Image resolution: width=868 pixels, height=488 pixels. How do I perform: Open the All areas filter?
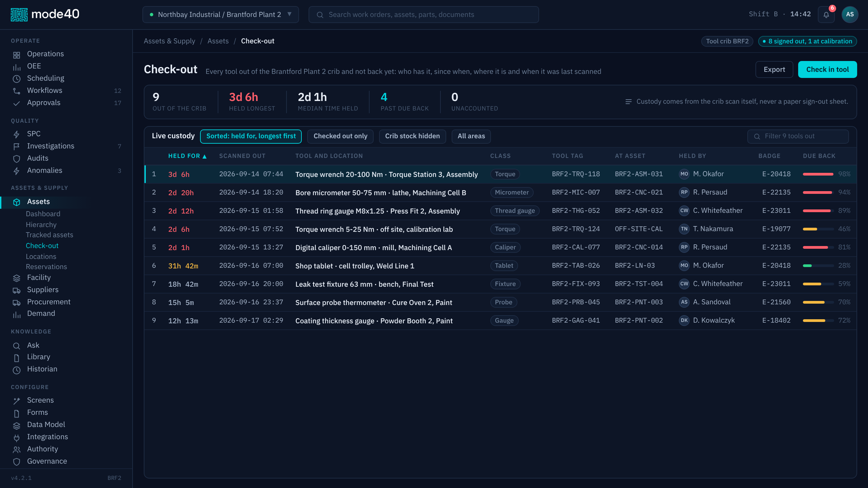(x=471, y=136)
